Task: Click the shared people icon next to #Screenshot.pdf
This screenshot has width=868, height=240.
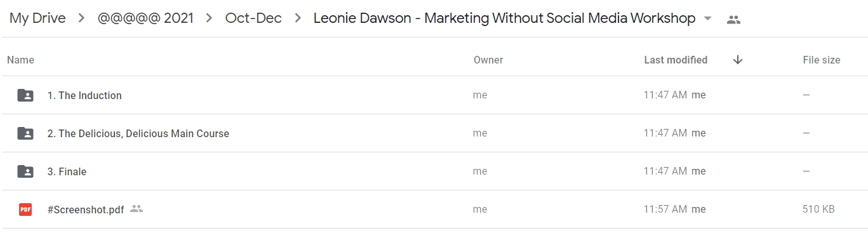Action: pyautogui.click(x=137, y=208)
